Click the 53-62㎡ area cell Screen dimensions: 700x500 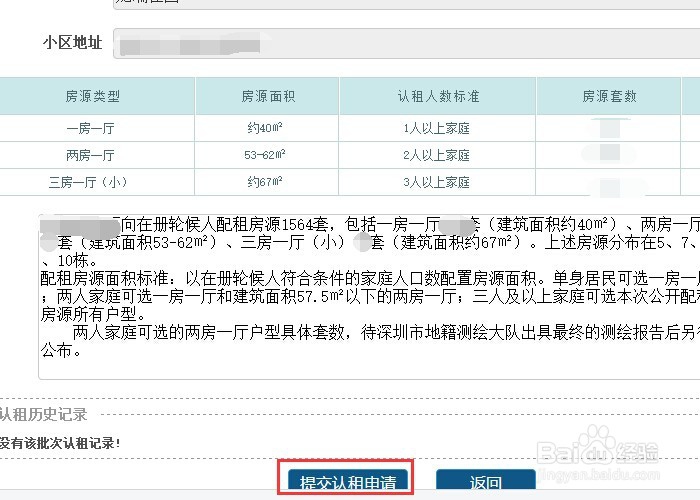click(267, 155)
